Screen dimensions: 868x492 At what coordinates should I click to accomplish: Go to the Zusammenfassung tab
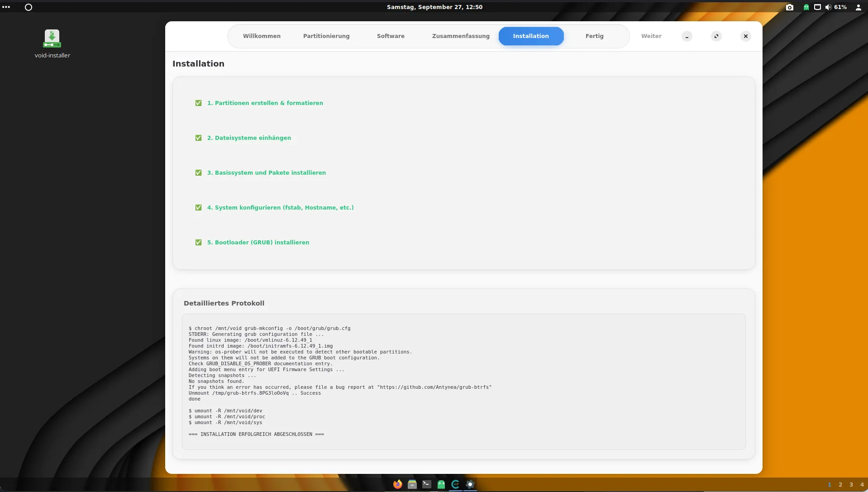(x=460, y=36)
